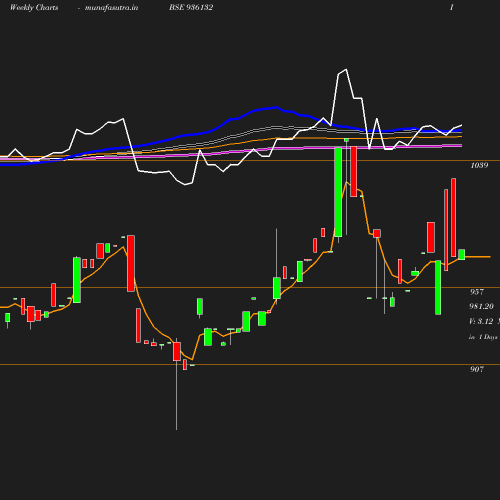
Task: Click the long red candle after the first rally
Action: pyautogui.click(x=131, y=263)
